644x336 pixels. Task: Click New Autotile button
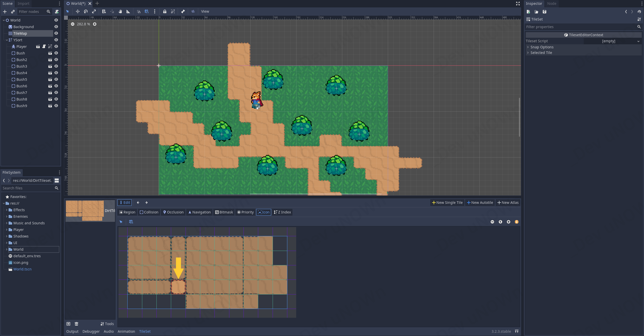[480, 203]
